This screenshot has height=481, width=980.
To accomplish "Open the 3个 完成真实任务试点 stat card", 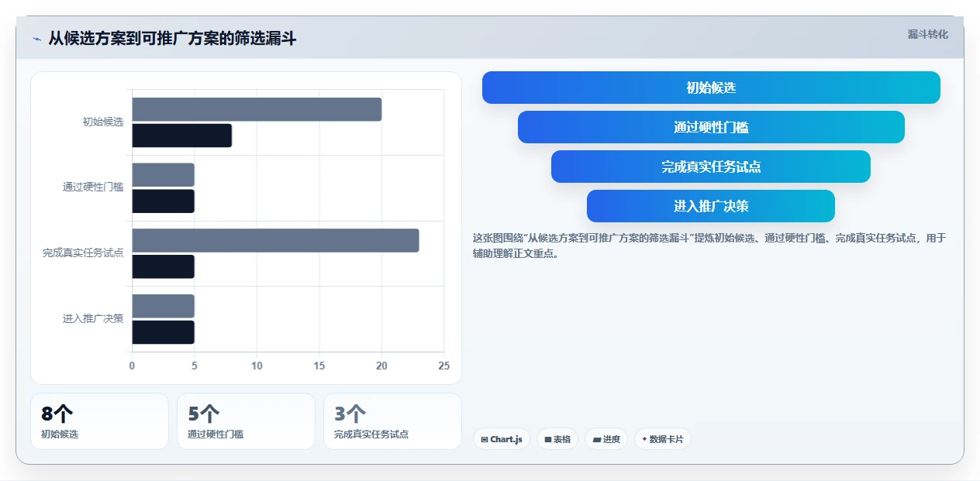I will tap(392, 421).
